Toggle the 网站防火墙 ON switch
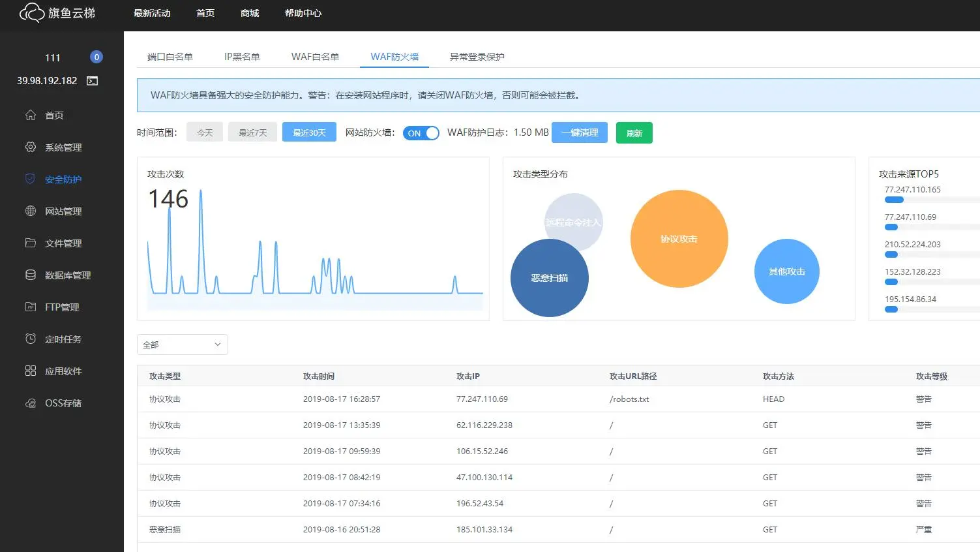Image resolution: width=980 pixels, height=552 pixels. 421,133
